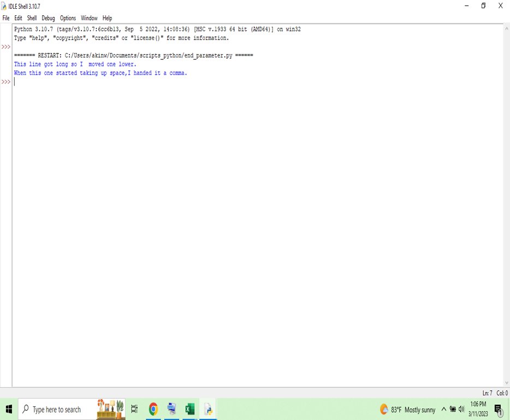510x420 pixels.
Task: Click the battery icon in system tray
Action: 453,409
